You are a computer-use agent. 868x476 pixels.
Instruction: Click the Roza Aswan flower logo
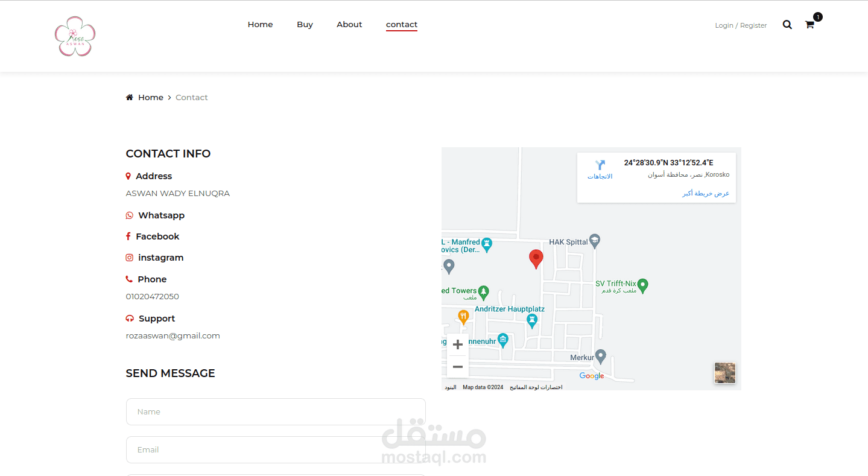[x=75, y=36]
